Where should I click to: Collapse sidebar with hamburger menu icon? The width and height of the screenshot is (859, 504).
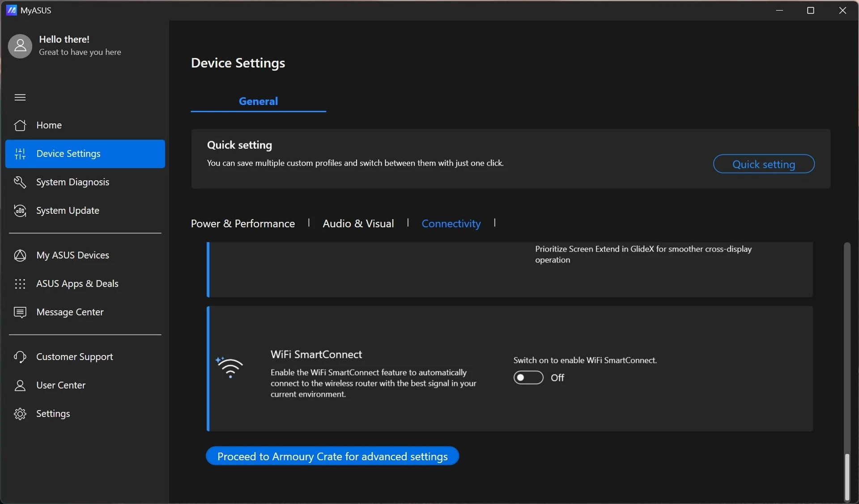pos(20,97)
